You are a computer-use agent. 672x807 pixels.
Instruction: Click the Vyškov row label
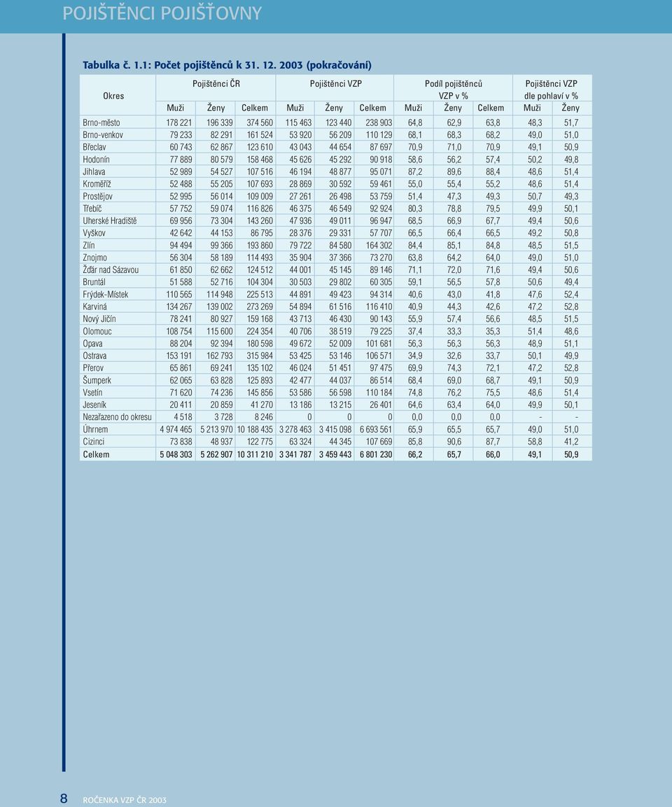pyautogui.click(x=94, y=233)
